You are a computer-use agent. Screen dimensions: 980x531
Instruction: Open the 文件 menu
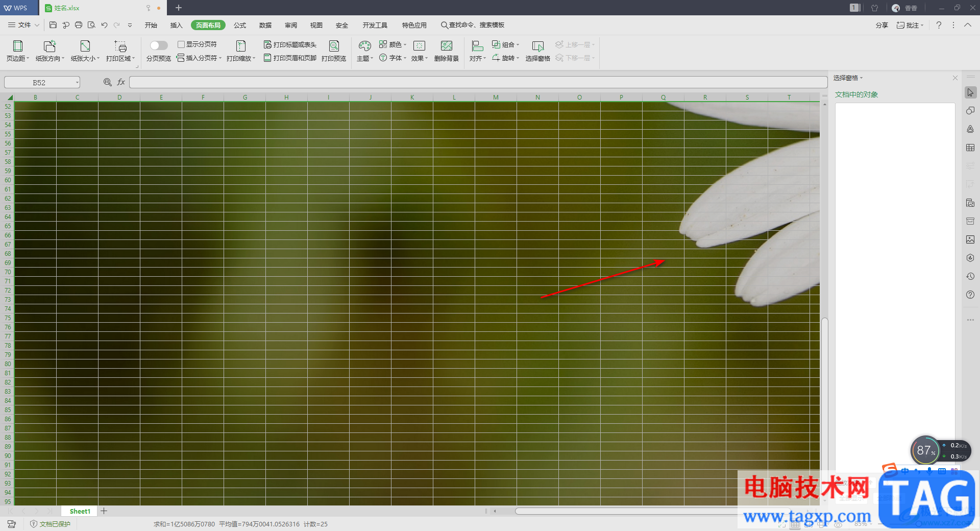point(24,25)
